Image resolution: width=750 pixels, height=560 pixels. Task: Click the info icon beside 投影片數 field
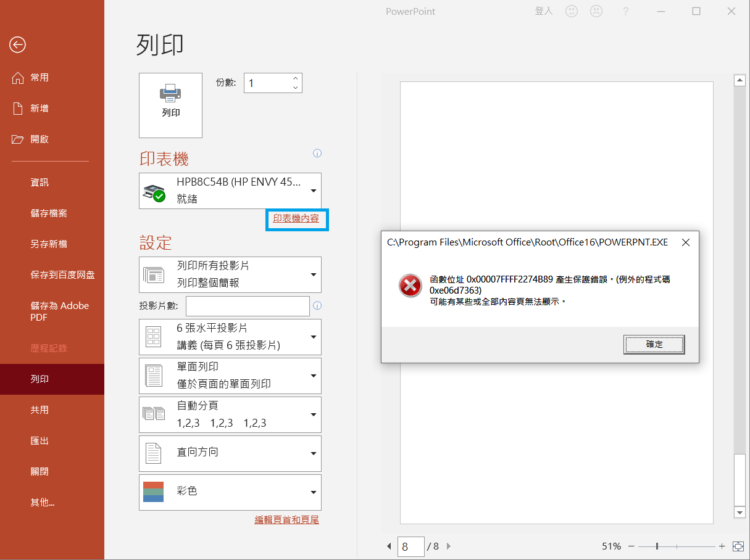pyautogui.click(x=317, y=305)
